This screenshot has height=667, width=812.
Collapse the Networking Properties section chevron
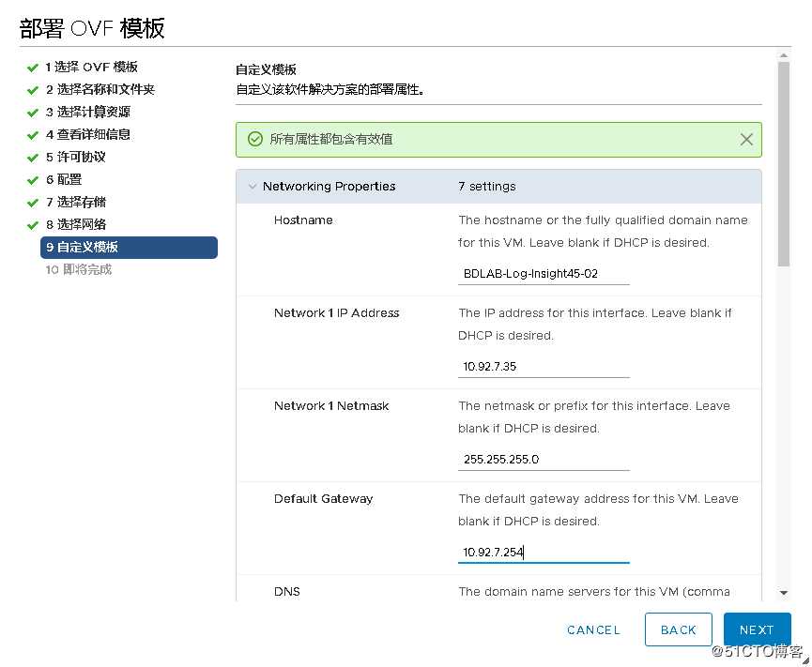click(253, 187)
